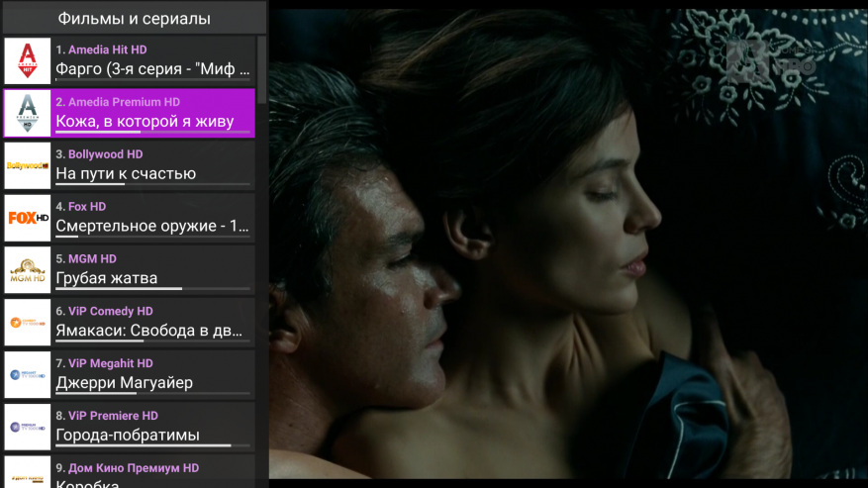Click the progress bar under Города-побратимы

152,445
